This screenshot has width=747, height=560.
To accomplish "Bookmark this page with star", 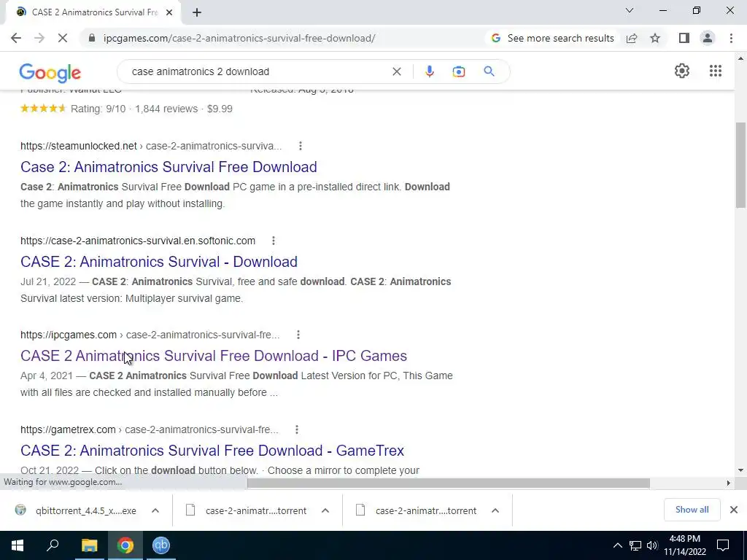I will 655,38.
